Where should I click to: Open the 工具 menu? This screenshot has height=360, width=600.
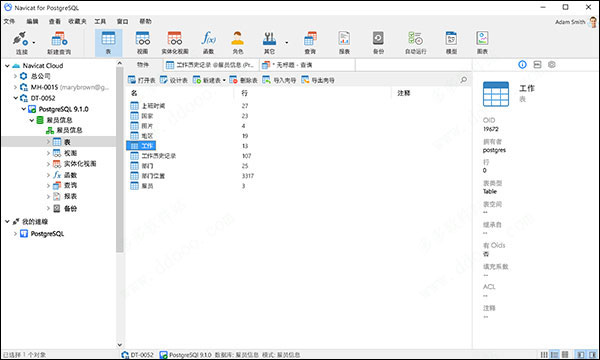pyautogui.click(x=100, y=21)
